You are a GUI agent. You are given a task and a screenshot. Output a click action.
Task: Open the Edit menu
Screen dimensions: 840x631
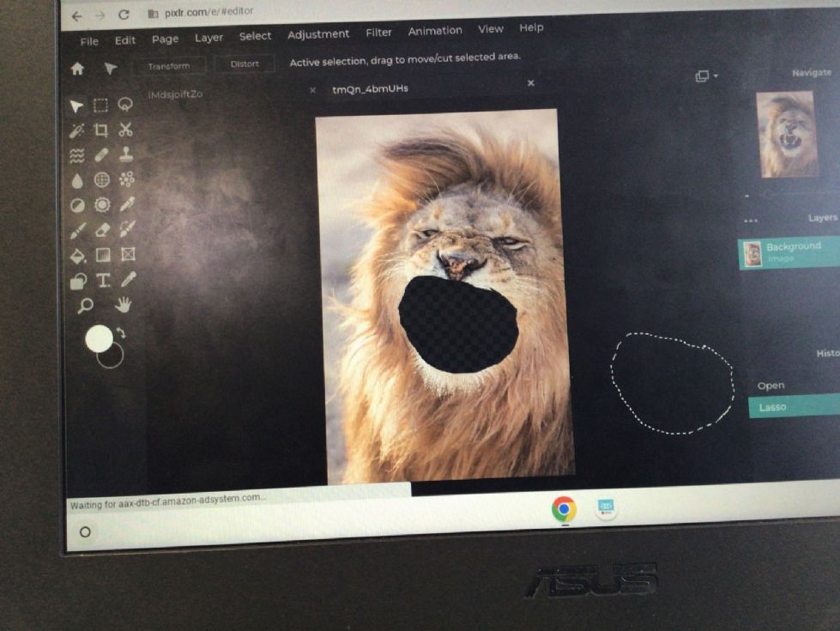coord(124,40)
